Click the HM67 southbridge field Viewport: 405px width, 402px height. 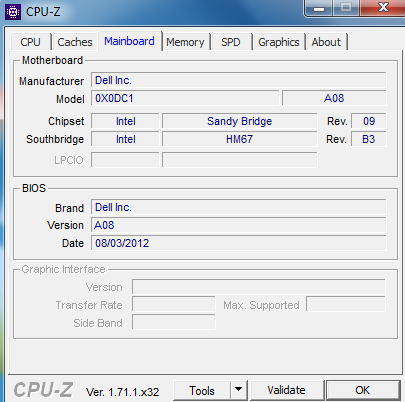point(240,139)
